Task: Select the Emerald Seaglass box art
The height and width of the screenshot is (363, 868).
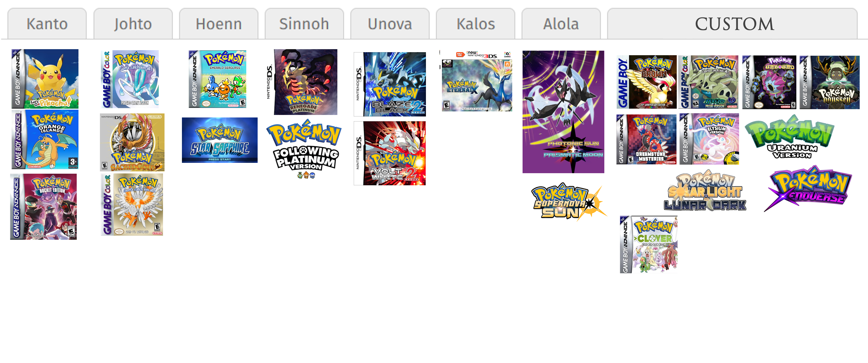Action: coord(217,79)
